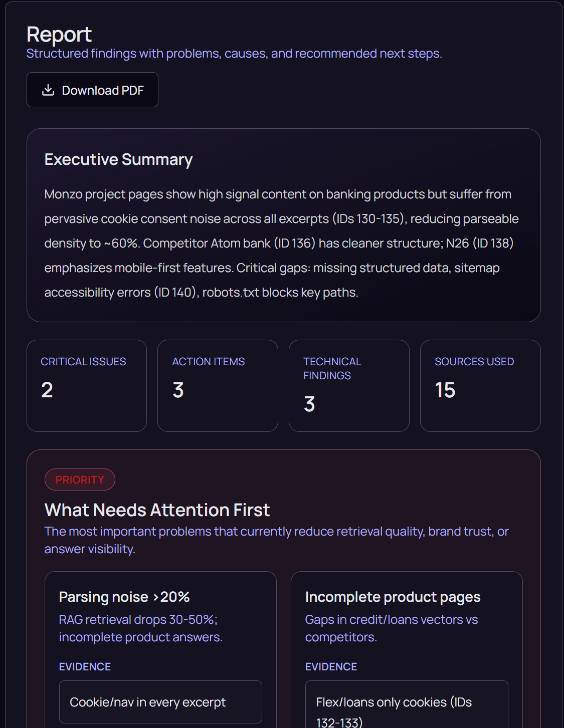Click the Cookie/nav in every excerpt evidence box
This screenshot has width=564, height=728.
[x=160, y=702]
